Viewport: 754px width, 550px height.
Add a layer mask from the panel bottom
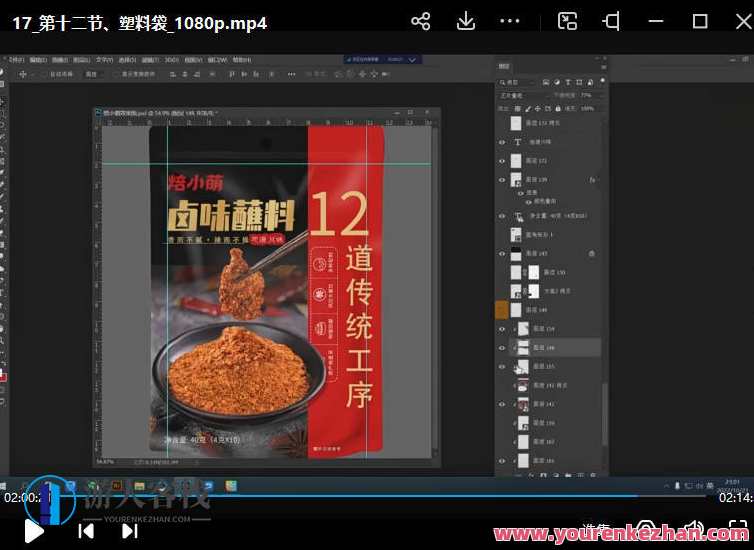[x=543, y=475]
